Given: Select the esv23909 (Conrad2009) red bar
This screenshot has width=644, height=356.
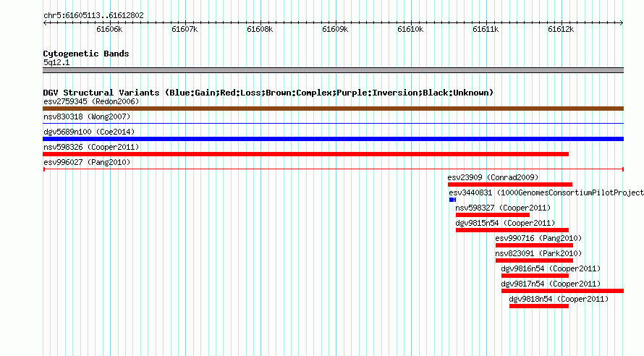Looking at the screenshot, I should click(509, 185).
